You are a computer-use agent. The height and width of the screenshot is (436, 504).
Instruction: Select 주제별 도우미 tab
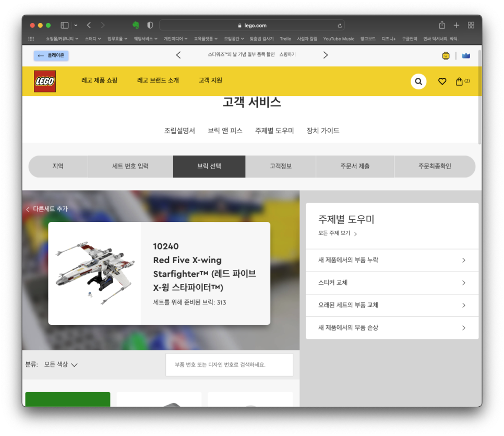tap(274, 131)
